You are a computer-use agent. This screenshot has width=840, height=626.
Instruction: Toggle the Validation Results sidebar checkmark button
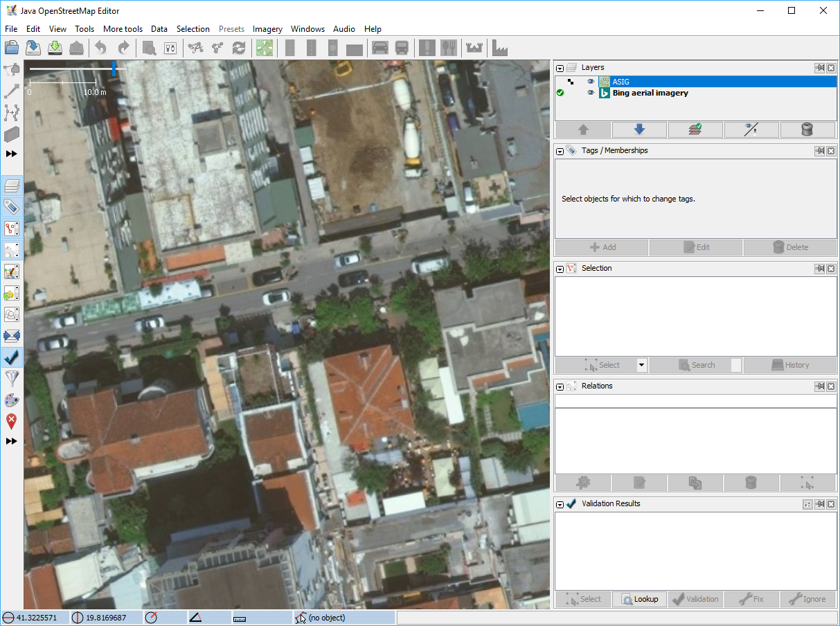coord(12,357)
